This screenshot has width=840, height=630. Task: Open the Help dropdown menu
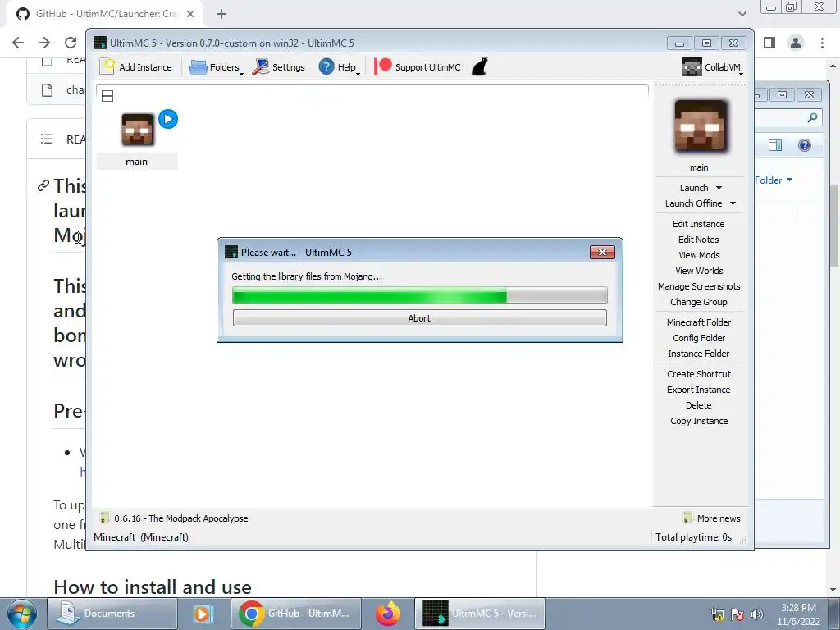(339, 67)
